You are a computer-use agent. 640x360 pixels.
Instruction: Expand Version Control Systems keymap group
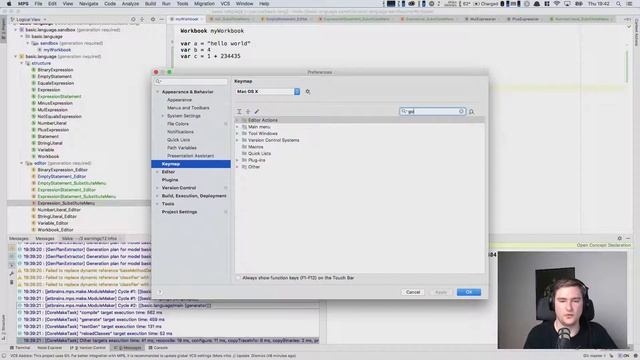pyautogui.click(x=238, y=140)
